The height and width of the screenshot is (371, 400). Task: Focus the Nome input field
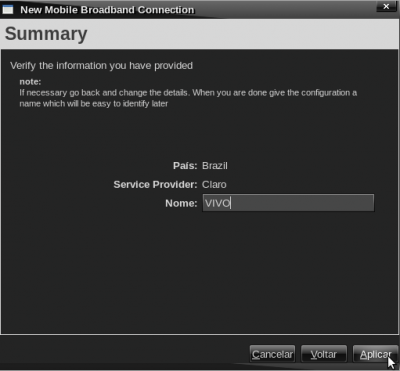click(x=288, y=203)
